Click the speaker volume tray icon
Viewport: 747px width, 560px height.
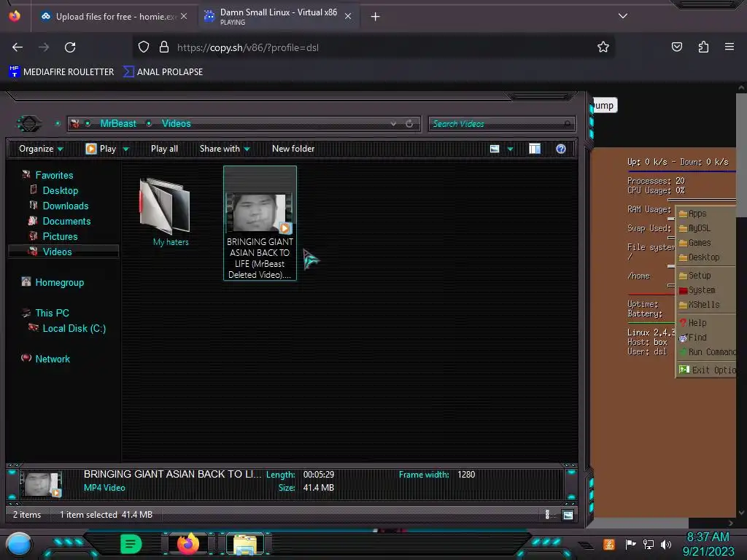(x=665, y=544)
